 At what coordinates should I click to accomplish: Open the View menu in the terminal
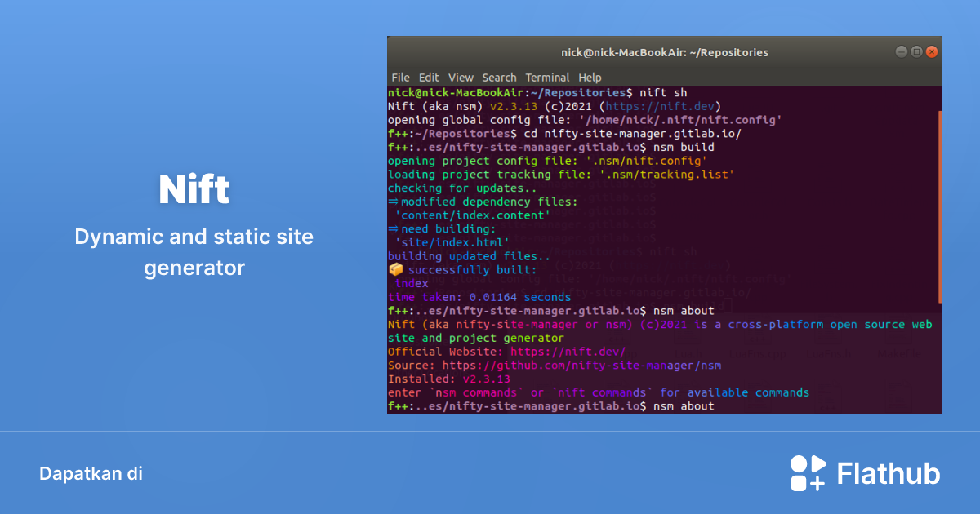point(461,78)
